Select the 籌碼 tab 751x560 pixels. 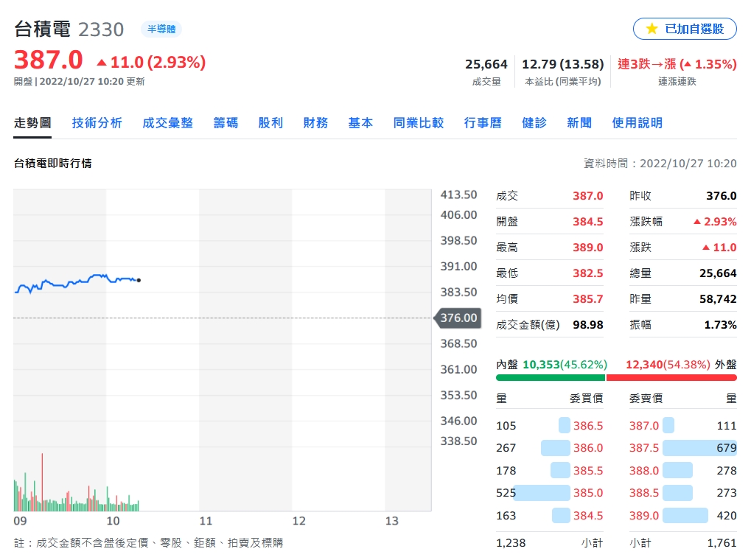[226, 123]
